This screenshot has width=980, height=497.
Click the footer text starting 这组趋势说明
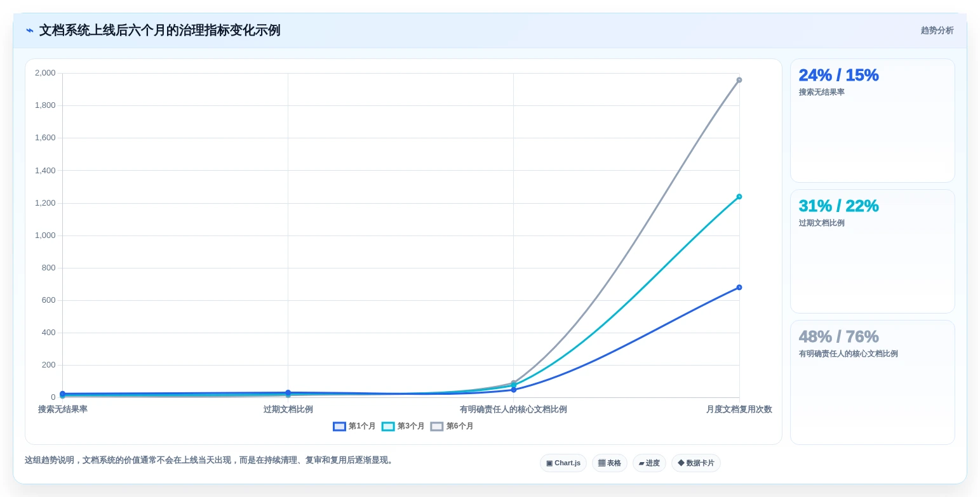pyautogui.click(x=210, y=460)
